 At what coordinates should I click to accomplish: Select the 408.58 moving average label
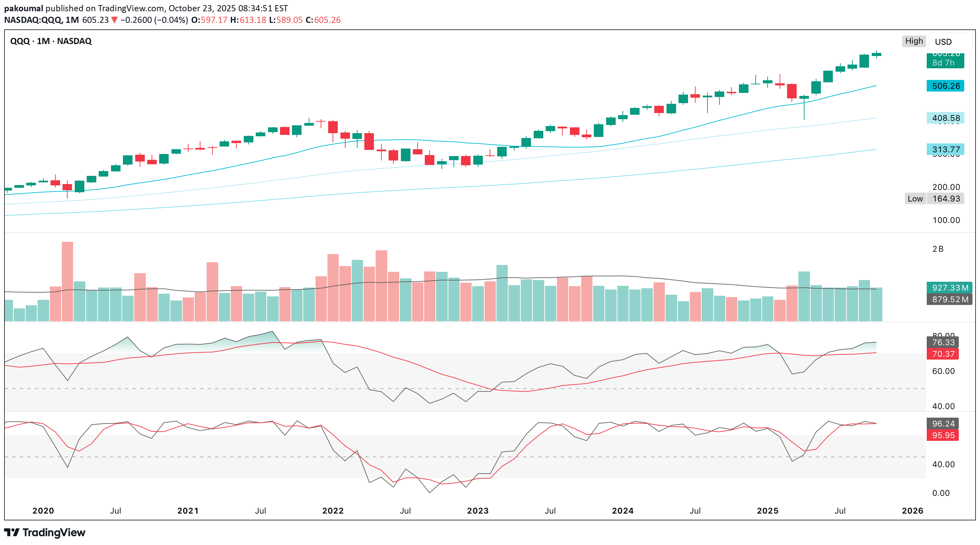click(x=946, y=118)
